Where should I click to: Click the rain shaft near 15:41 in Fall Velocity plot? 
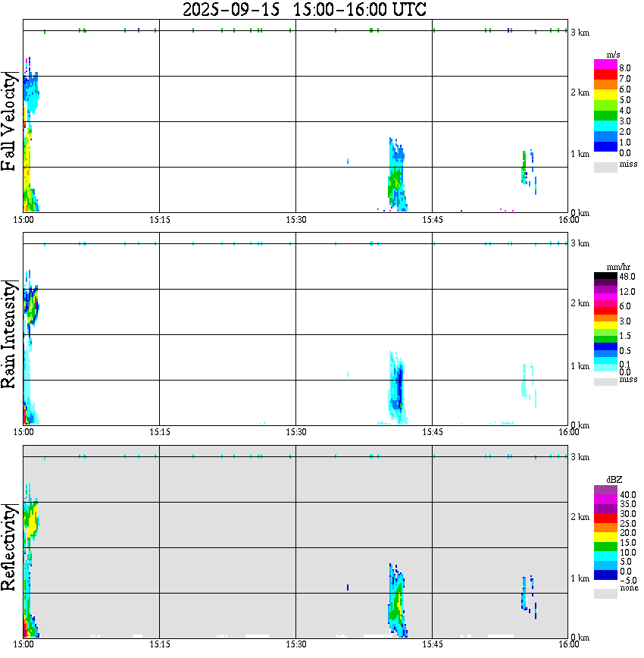[x=396, y=176]
